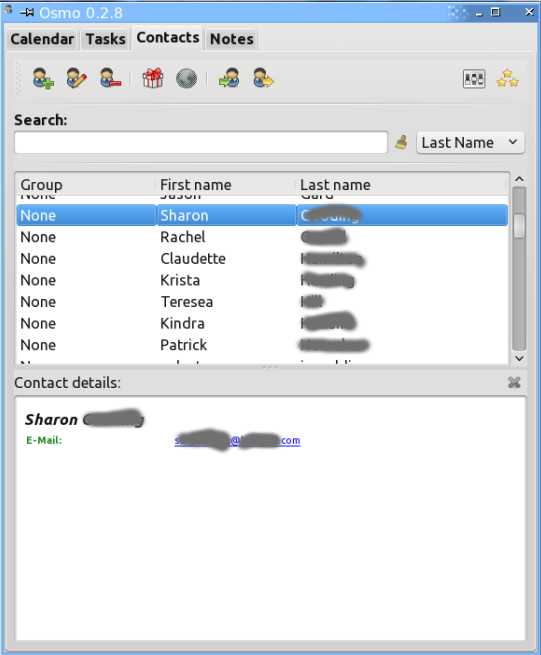Click the import contacts icon
541x655 pixels.
(229, 78)
